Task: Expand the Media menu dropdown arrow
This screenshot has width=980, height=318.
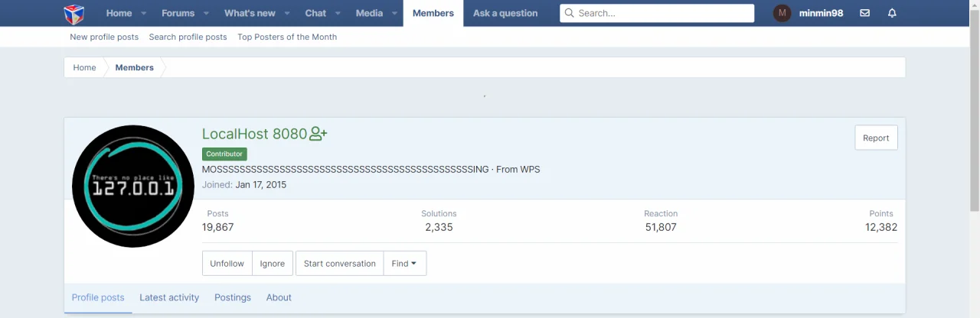Action: (x=394, y=13)
